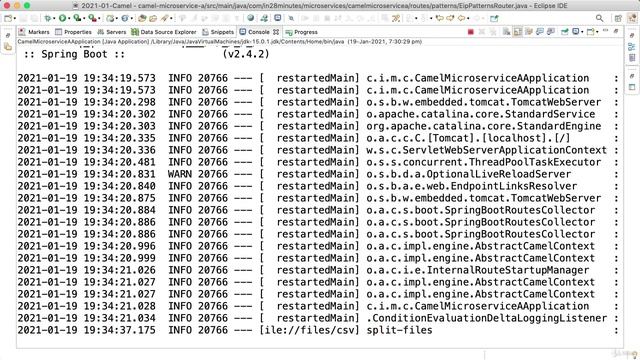640x360 pixels.
Task: Open the Open Console dropdown arrow
Action: 597,32
